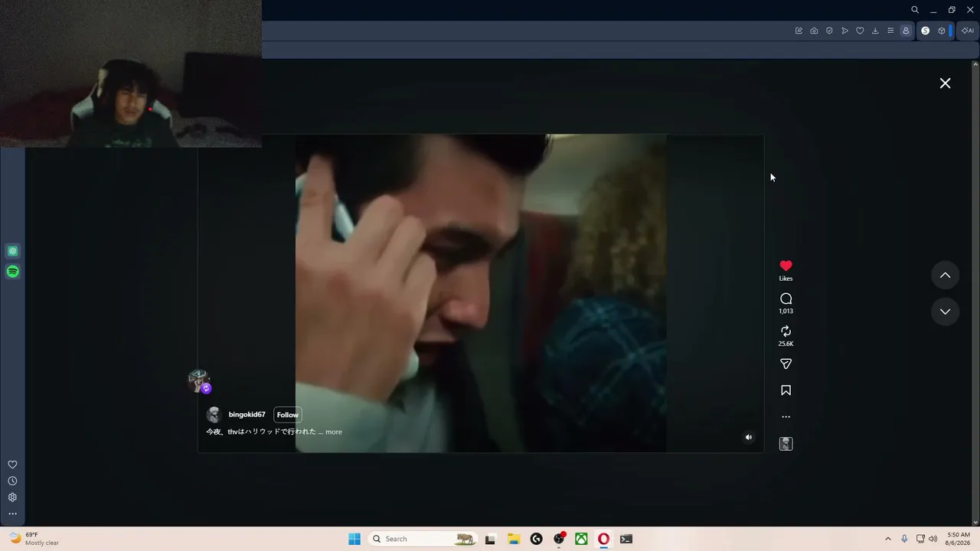The image size is (980, 551).
Task: Bookmark this video
Action: click(x=786, y=390)
